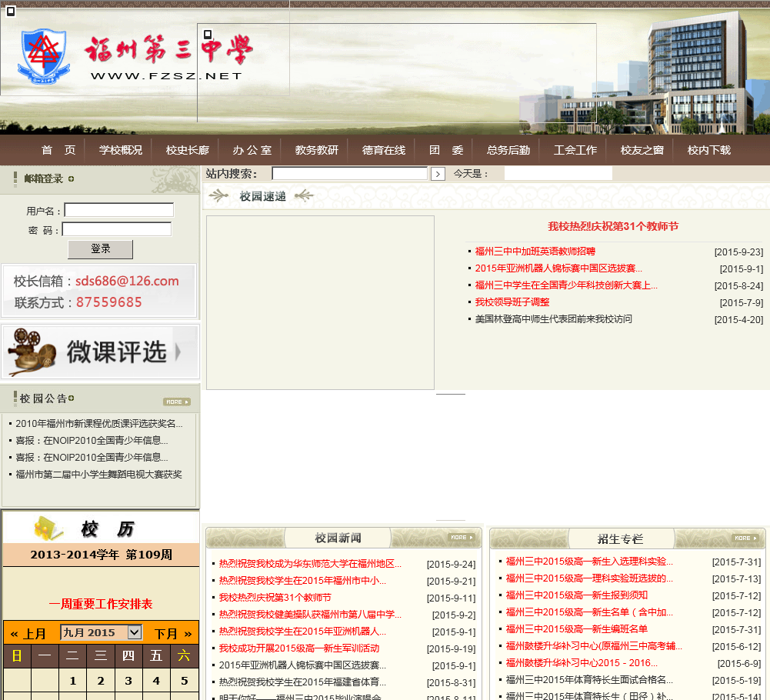Click the plus icon beside 校园公告
Viewport: 770px width, 700px height.
tap(72, 398)
